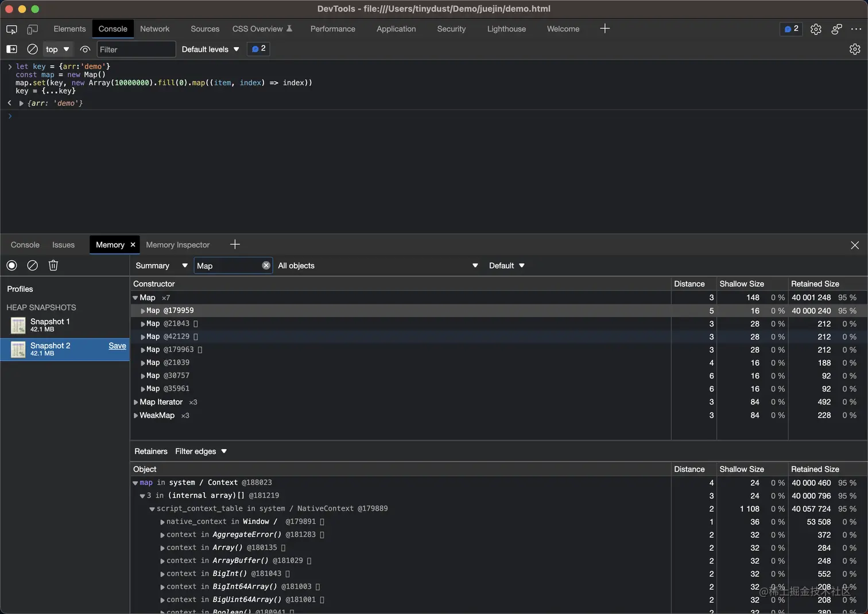Focus the console Filter input

(136, 49)
